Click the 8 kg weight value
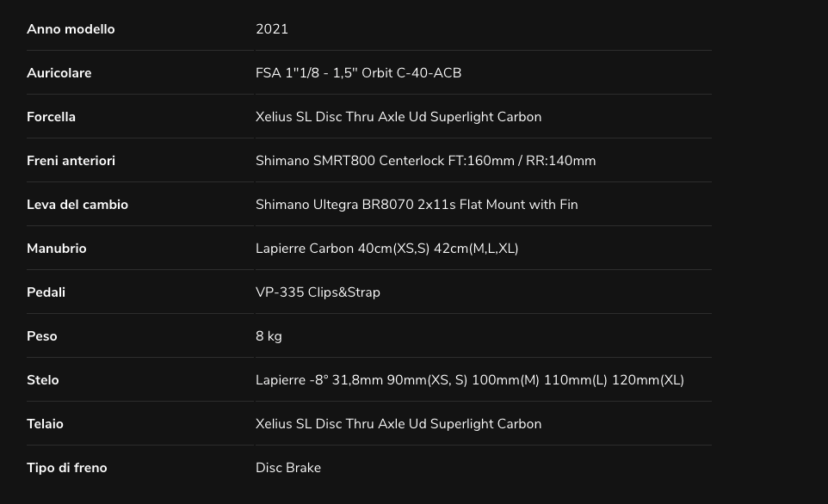 269,336
